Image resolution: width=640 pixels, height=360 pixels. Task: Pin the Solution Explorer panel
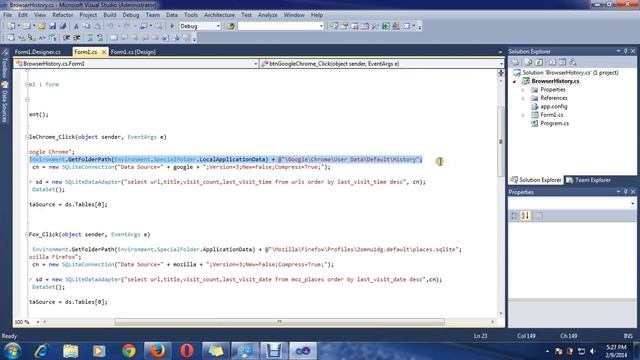coord(625,51)
